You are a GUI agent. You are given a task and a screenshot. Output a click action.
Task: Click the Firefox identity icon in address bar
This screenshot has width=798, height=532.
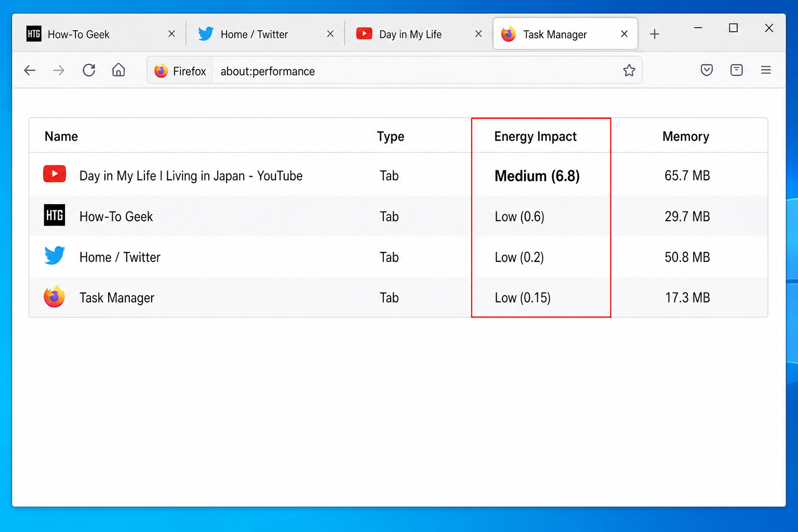(161, 71)
